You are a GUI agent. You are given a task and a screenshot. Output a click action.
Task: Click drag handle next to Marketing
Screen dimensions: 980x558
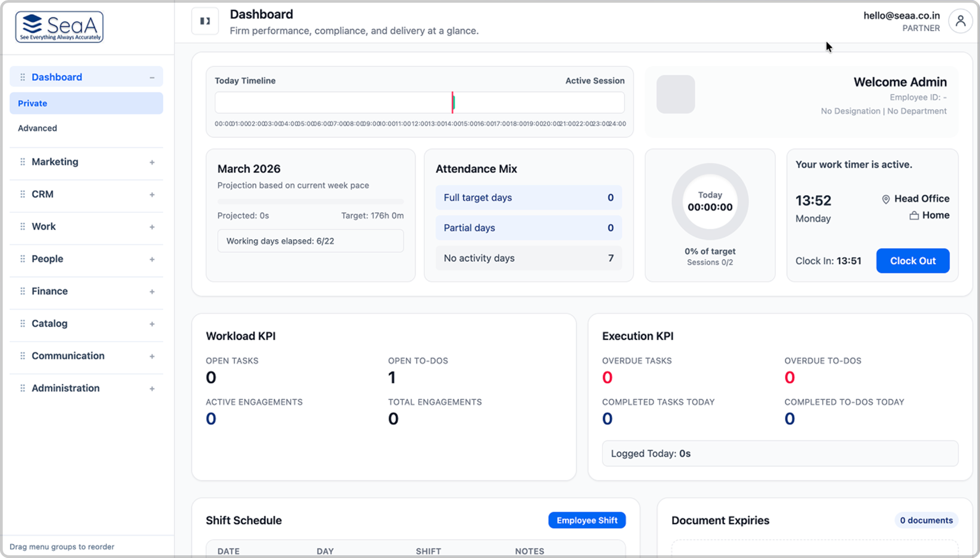pos(22,162)
